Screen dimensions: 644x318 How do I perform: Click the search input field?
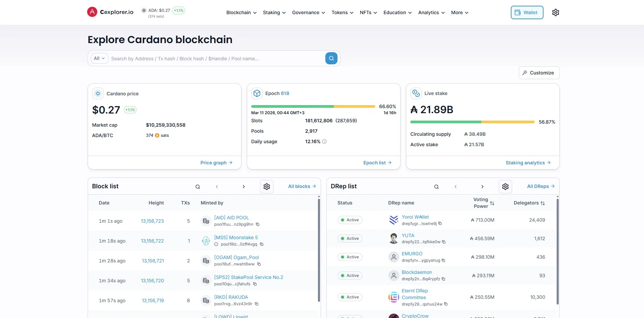pyautogui.click(x=216, y=59)
